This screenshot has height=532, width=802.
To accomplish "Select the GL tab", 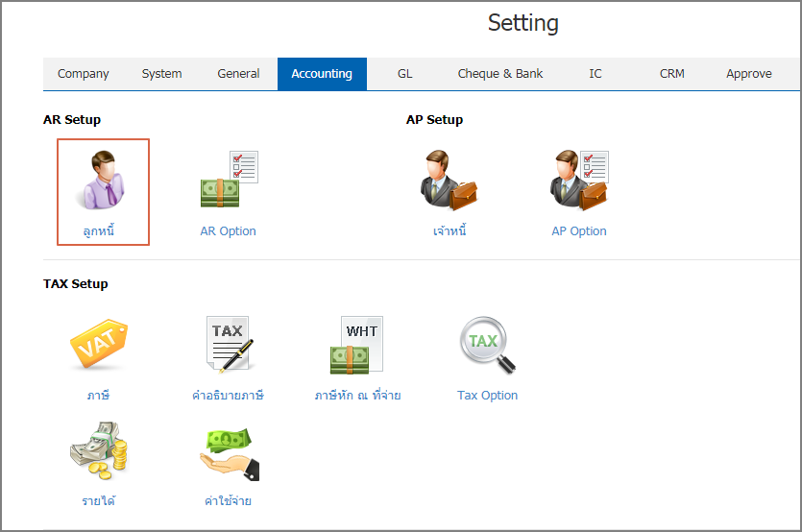I will pos(404,74).
